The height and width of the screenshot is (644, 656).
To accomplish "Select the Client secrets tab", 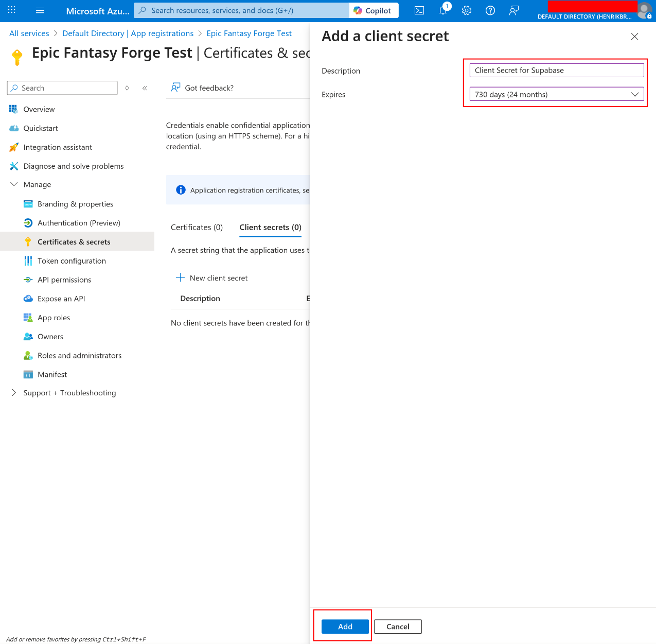I will tap(270, 227).
